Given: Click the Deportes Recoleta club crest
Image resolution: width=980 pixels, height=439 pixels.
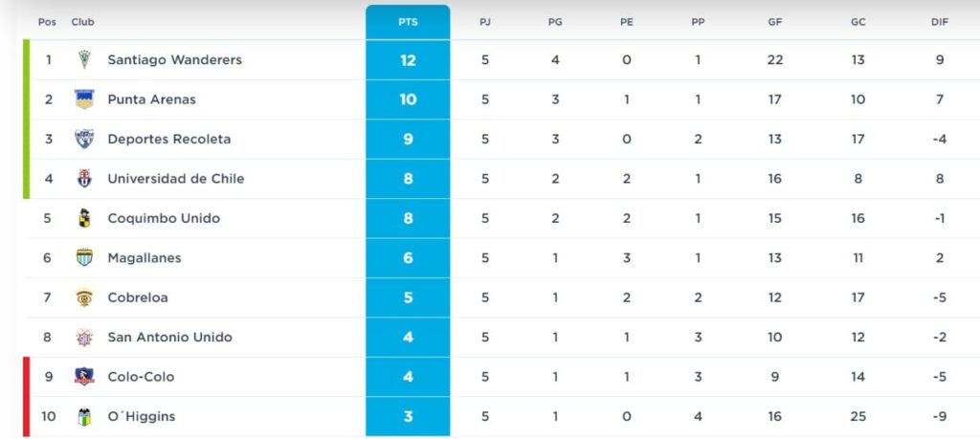Looking at the screenshot, I should [x=84, y=139].
